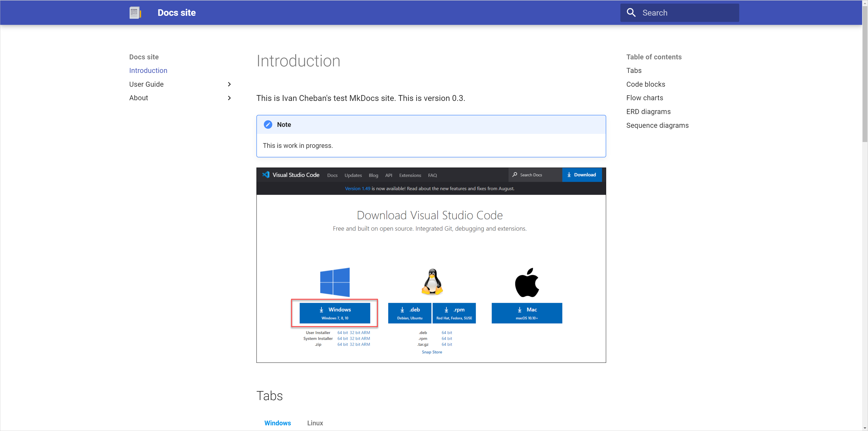Click FAQ in the VS Code screenshot menu
Image resolution: width=868 pixels, height=431 pixels.
432,175
